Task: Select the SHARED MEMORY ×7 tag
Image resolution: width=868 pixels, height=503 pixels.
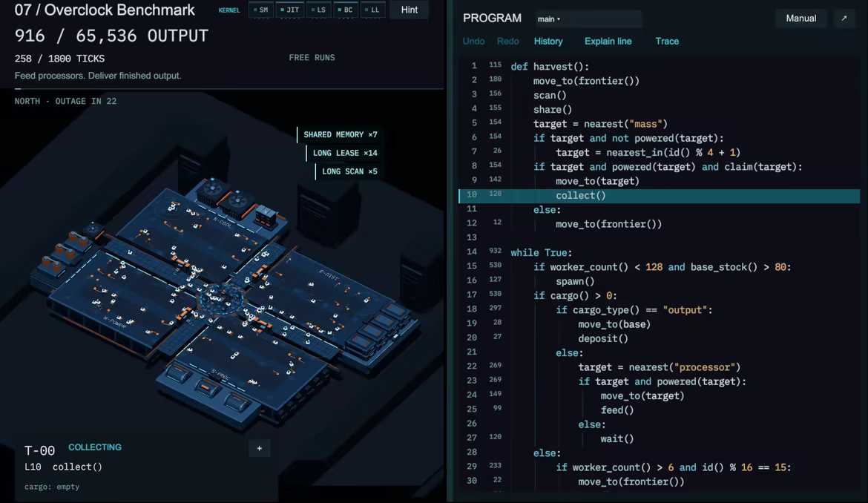Action: [339, 134]
